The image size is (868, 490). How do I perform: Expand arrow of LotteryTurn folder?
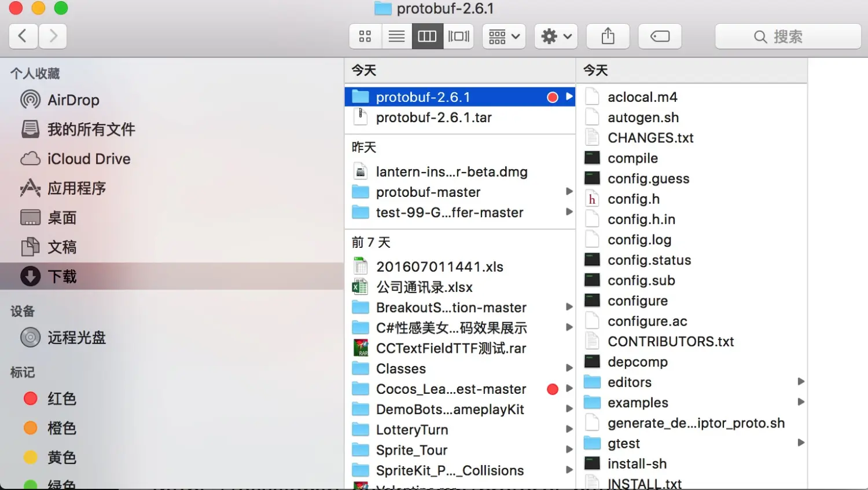pos(569,429)
